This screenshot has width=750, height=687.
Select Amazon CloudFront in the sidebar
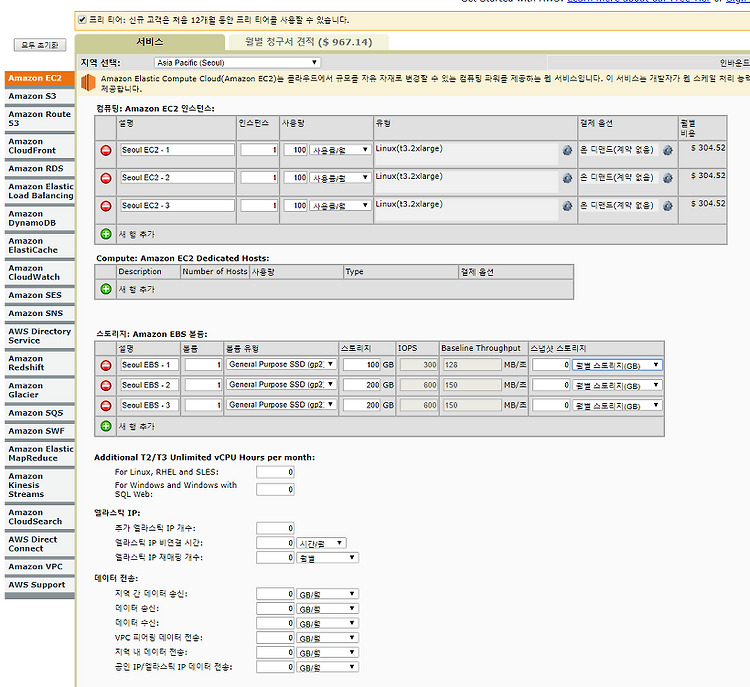40,146
